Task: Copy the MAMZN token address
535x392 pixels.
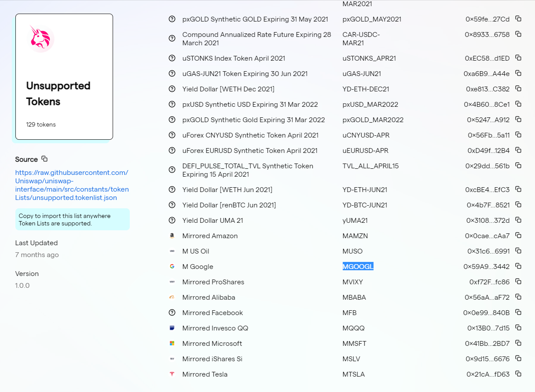Action: (x=518, y=235)
